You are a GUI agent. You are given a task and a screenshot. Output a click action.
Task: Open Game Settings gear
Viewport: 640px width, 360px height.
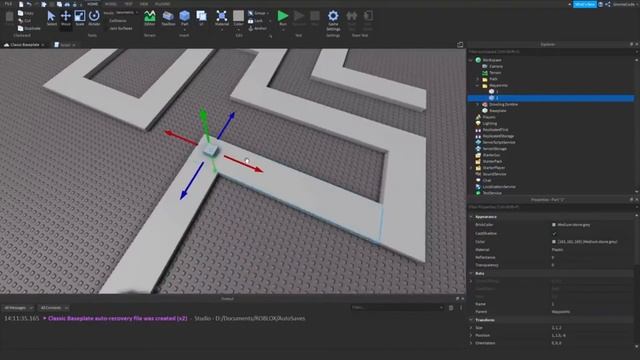(333, 17)
